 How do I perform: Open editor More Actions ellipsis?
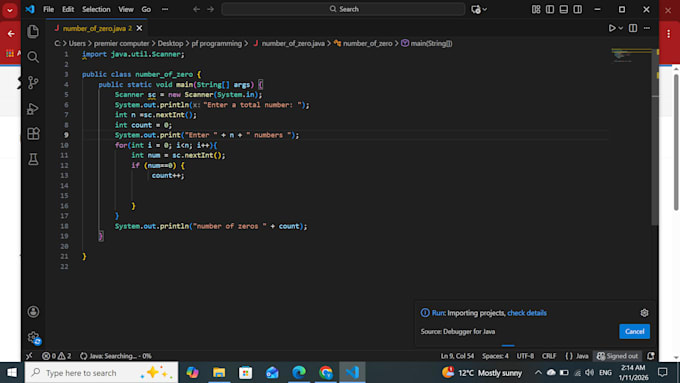click(x=647, y=28)
